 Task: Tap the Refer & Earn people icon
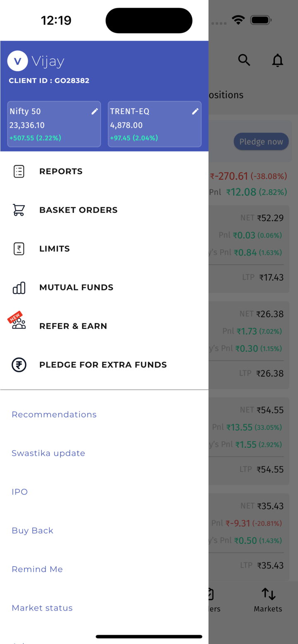pyautogui.click(x=19, y=323)
